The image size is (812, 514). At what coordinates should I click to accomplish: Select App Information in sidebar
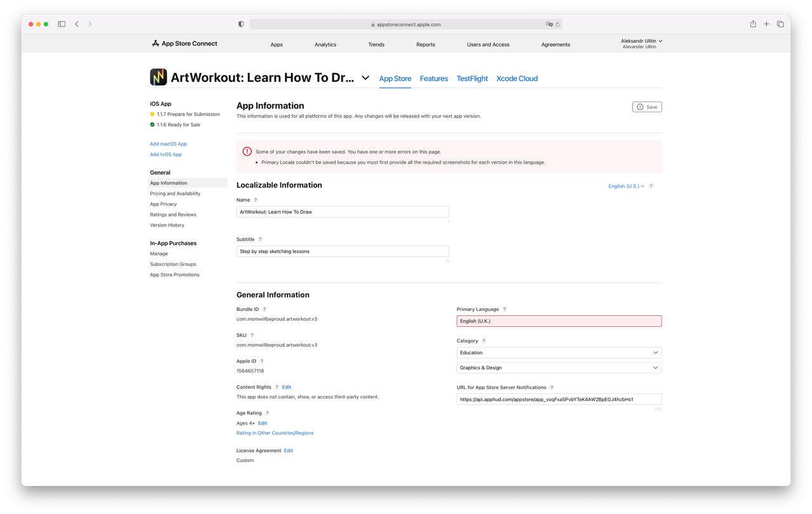[x=187, y=183]
